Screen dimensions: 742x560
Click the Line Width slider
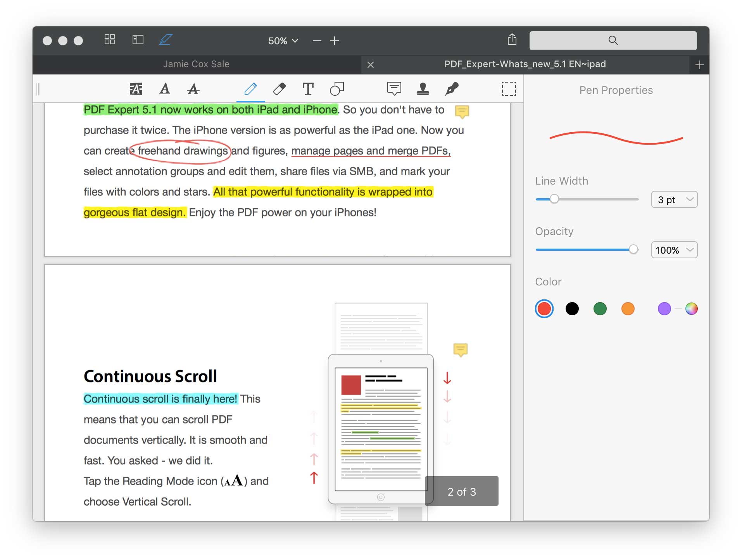[587, 199]
